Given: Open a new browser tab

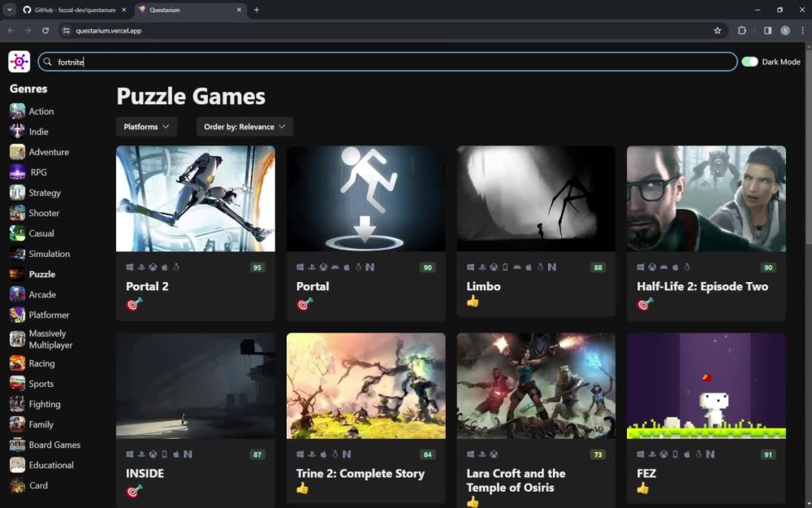Looking at the screenshot, I should 257,10.
